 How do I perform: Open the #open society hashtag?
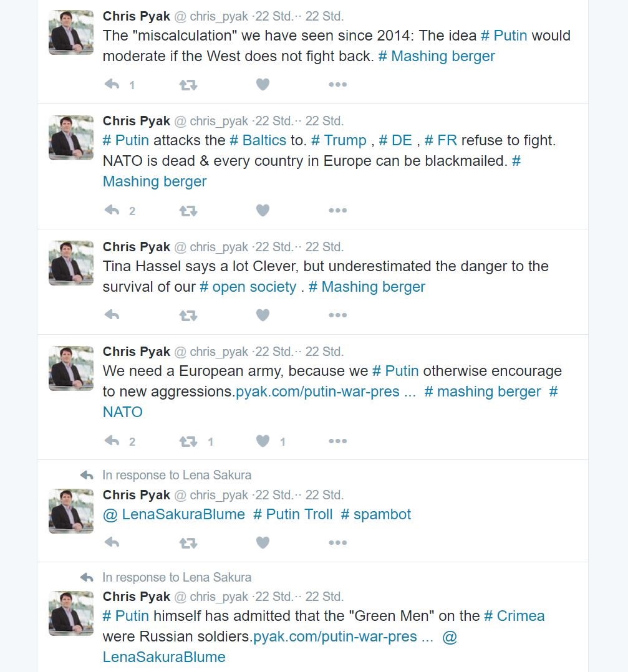click(248, 287)
